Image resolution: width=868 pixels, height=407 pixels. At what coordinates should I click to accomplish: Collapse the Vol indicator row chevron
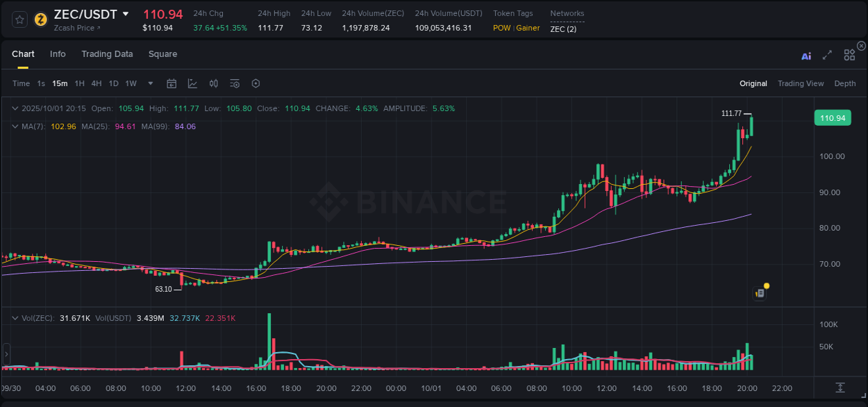[x=15, y=317]
